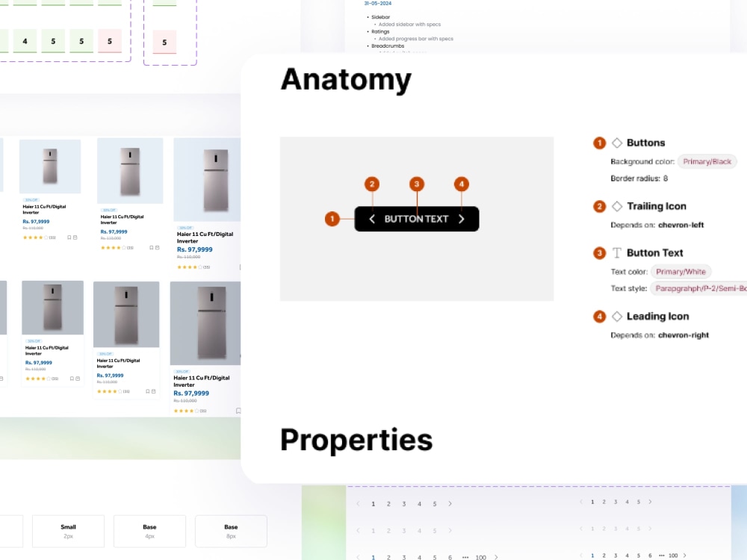Click 'Added progress bar with specs' entry
Screen dimensions: 747x560
[416, 39]
